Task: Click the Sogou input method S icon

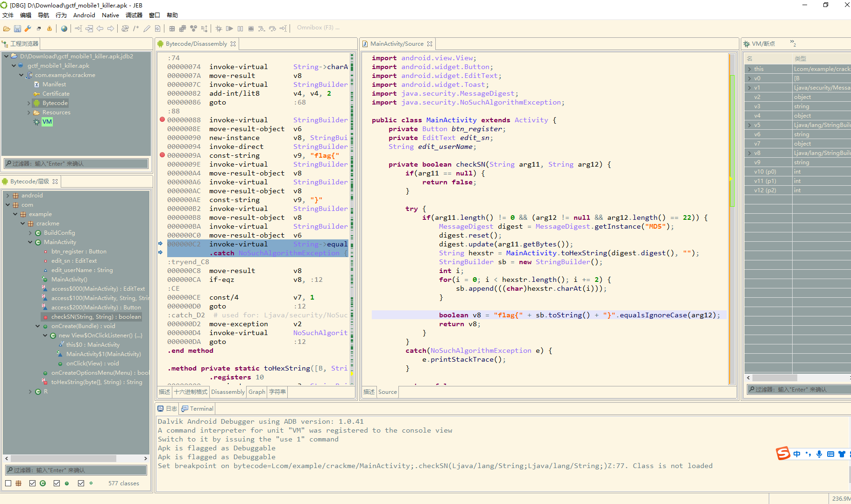Action: 783,453
